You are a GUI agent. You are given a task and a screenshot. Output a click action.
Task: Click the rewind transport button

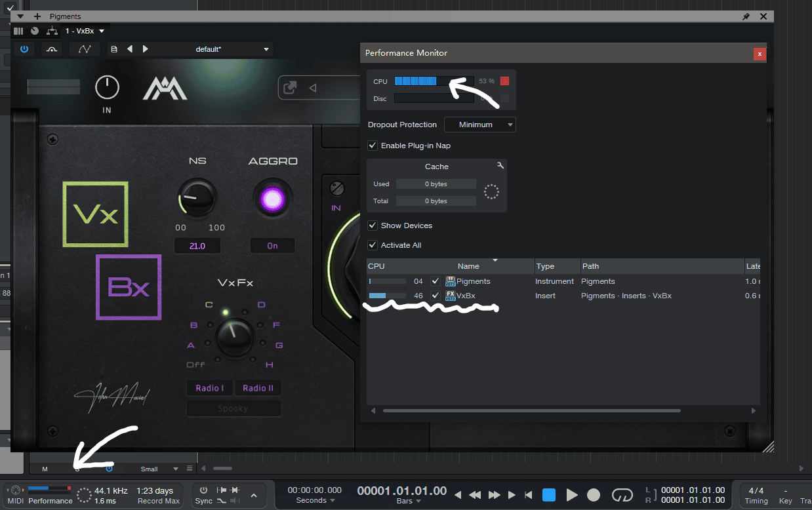pyautogui.click(x=476, y=495)
